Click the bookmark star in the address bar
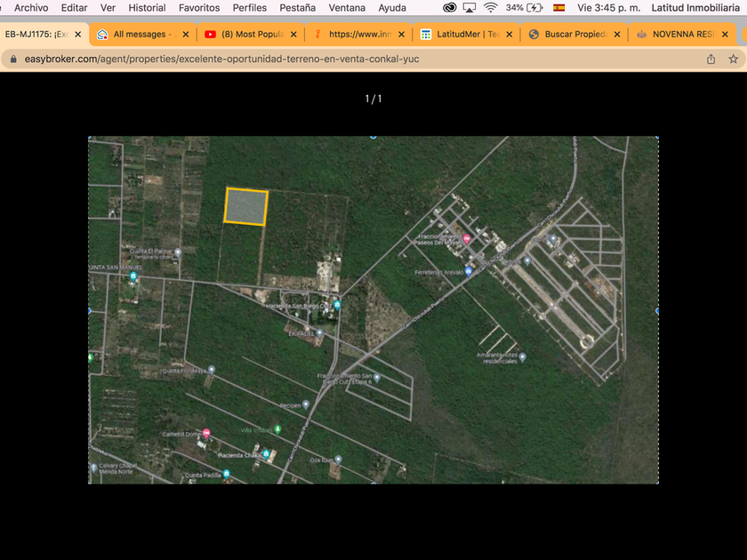The image size is (747, 560). pyautogui.click(x=734, y=60)
